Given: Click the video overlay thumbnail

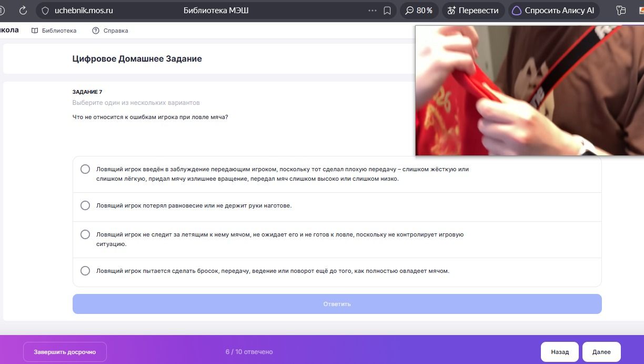Looking at the screenshot, I should [530, 91].
